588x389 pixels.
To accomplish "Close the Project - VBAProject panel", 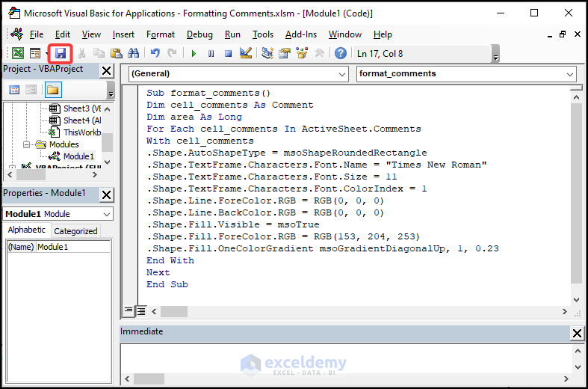I will (107, 70).
